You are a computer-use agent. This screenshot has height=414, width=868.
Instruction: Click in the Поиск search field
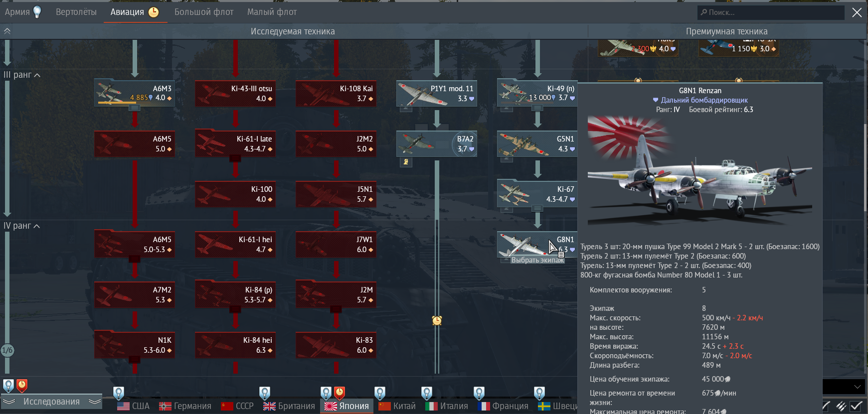point(771,12)
